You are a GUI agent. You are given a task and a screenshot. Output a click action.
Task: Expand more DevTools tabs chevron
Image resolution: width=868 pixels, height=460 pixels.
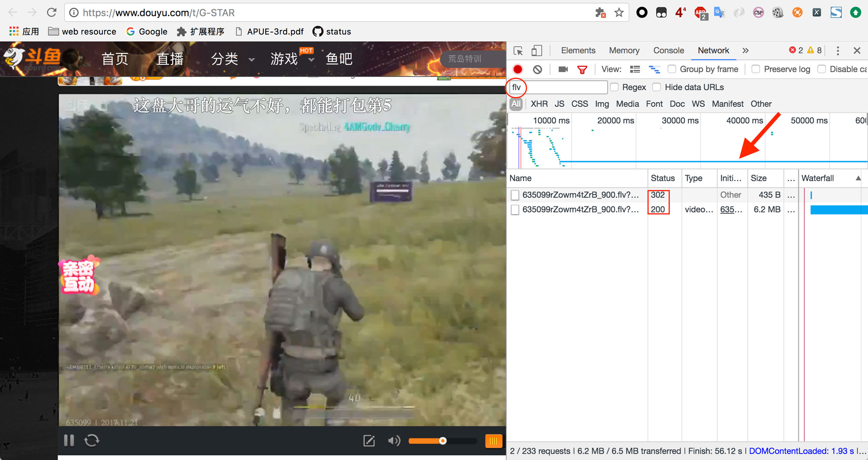point(745,51)
